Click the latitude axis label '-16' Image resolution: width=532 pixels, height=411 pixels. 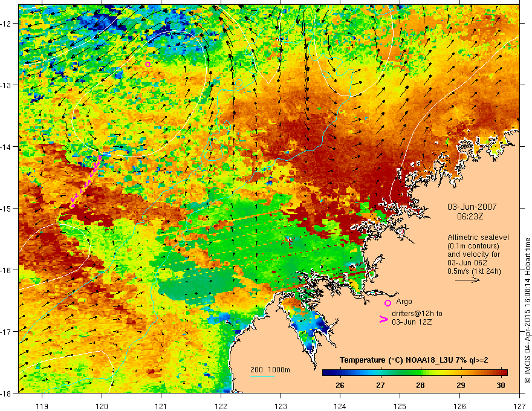click(7, 270)
